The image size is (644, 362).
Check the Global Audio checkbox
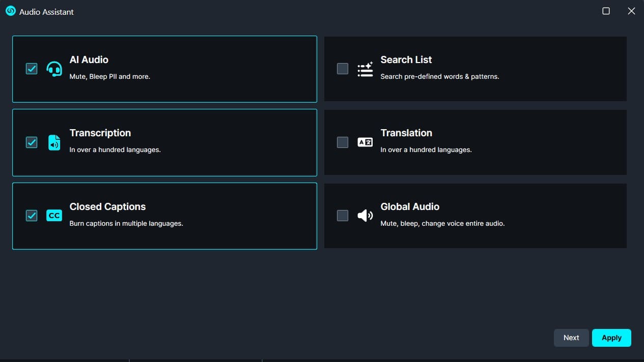(343, 216)
